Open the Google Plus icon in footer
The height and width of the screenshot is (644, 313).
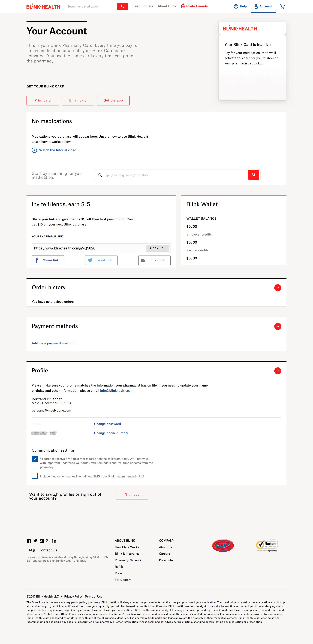click(x=48, y=541)
